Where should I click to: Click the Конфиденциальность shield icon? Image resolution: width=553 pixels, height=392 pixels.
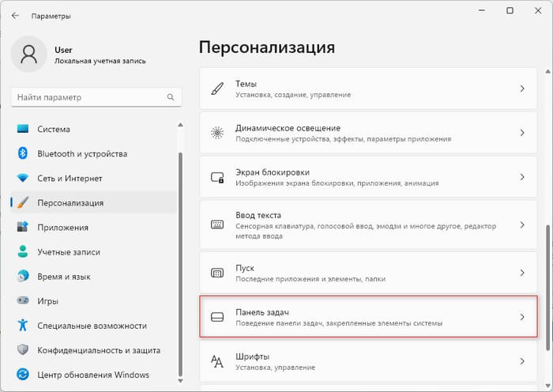[23, 349]
